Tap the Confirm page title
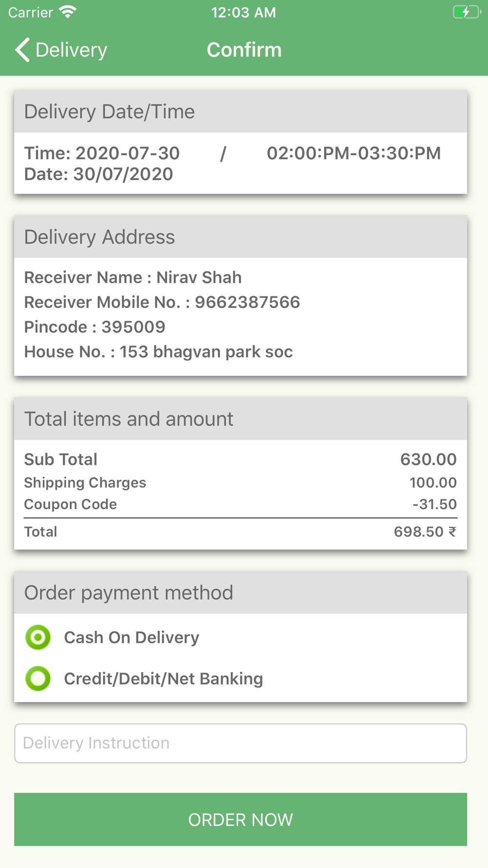This screenshot has width=488, height=868. (x=244, y=50)
